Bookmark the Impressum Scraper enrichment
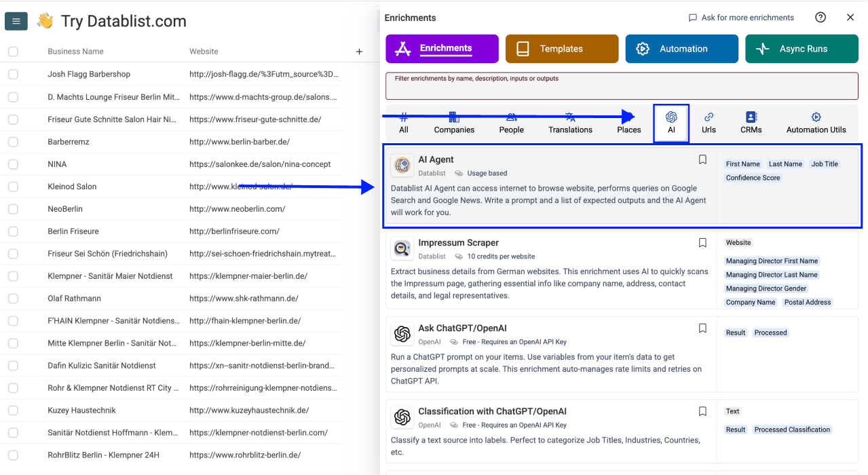This screenshot has width=868, height=475. coord(702,242)
